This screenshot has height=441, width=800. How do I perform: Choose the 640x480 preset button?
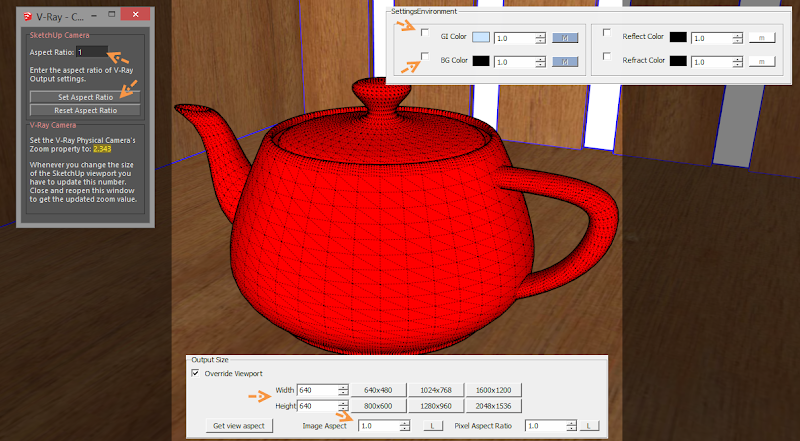pyautogui.click(x=378, y=390)
